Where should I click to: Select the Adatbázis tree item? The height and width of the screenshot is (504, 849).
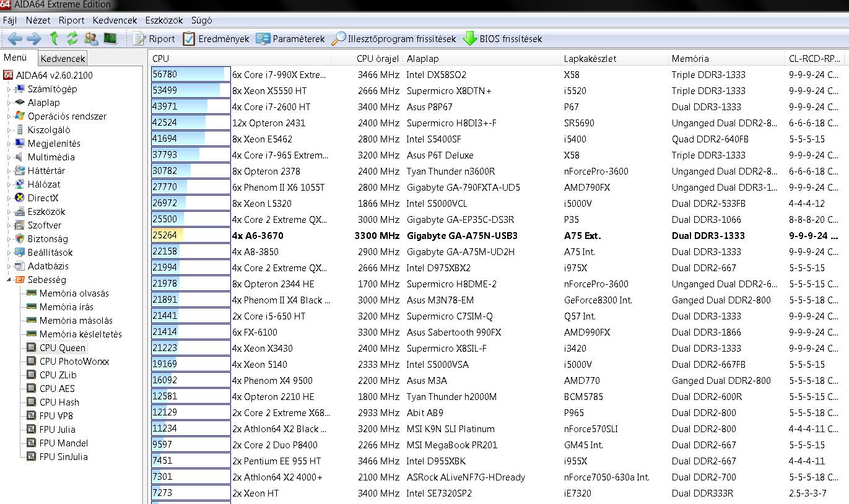point(48,266)
